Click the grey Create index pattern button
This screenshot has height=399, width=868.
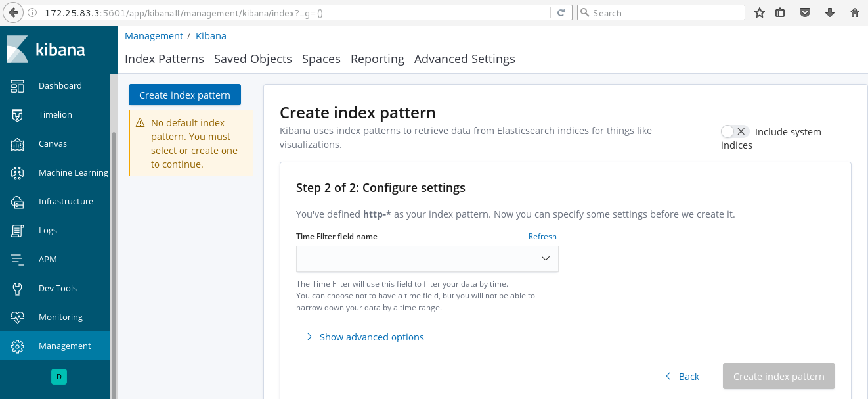coord(779,377)
